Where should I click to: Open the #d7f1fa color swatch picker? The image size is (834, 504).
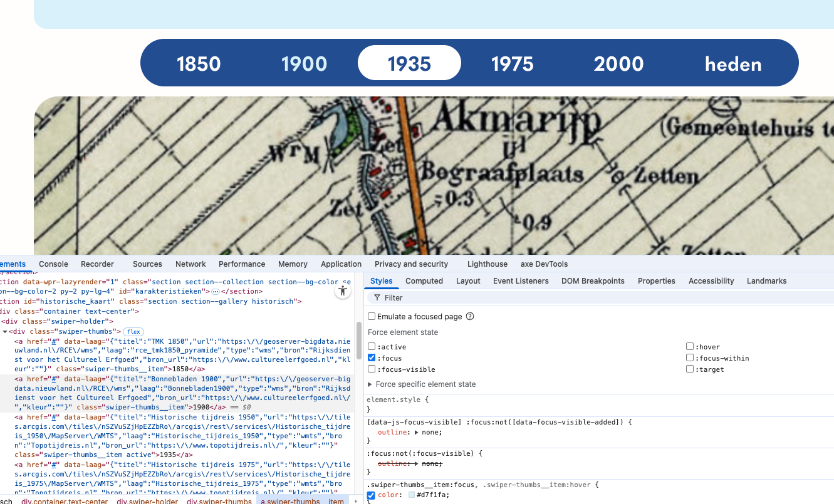[412, 495]
